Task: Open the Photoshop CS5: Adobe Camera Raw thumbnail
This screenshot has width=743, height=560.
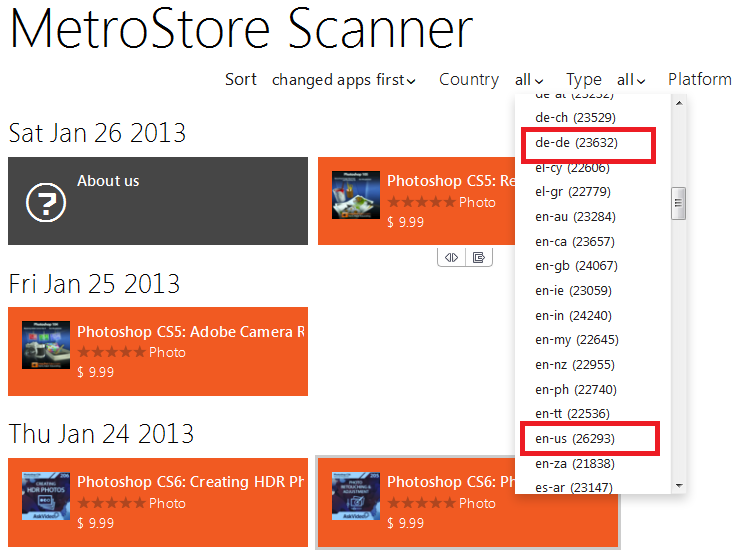Action: click(x=46, y=345)
